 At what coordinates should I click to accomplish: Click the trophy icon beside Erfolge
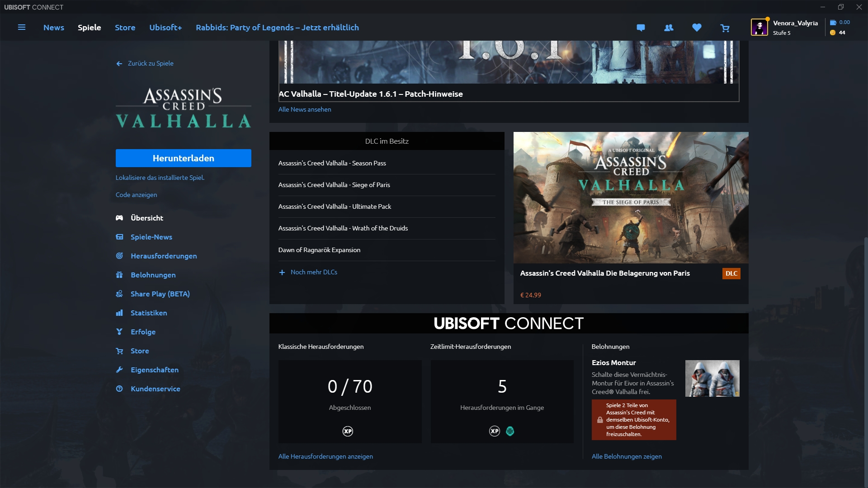(x=119, y=332)
